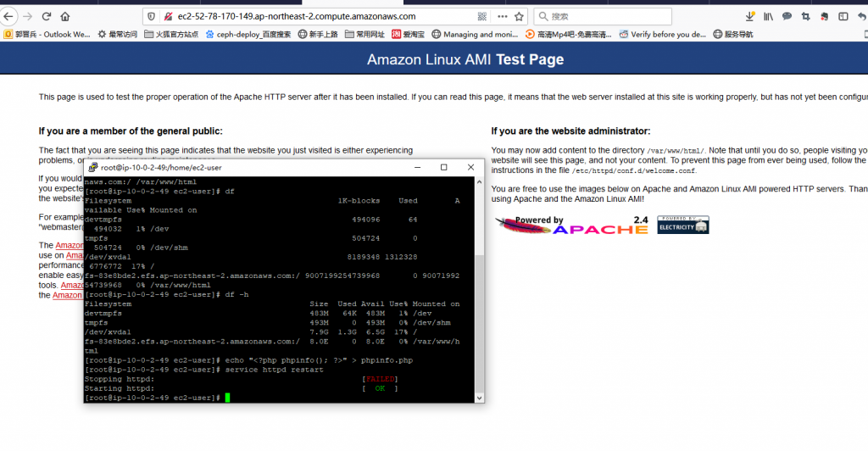Click 'If you are the website administrator:' heading
This screenshot has height=451, width=868.
pyautogui.click(x=570, y=131)
